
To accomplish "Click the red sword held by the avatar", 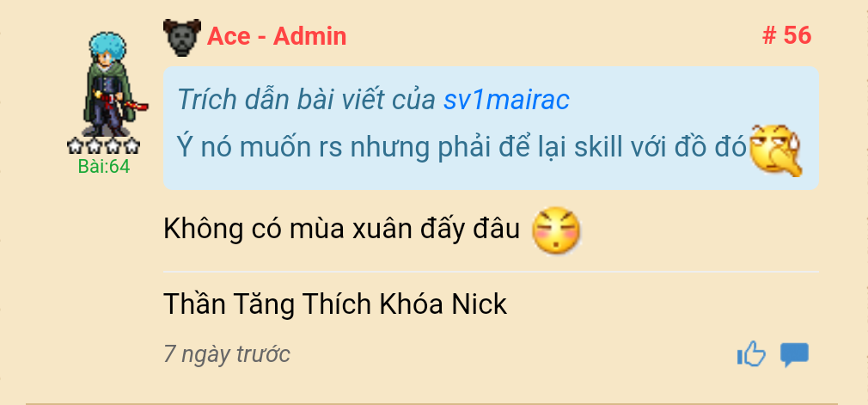I will tap(135, 105).
